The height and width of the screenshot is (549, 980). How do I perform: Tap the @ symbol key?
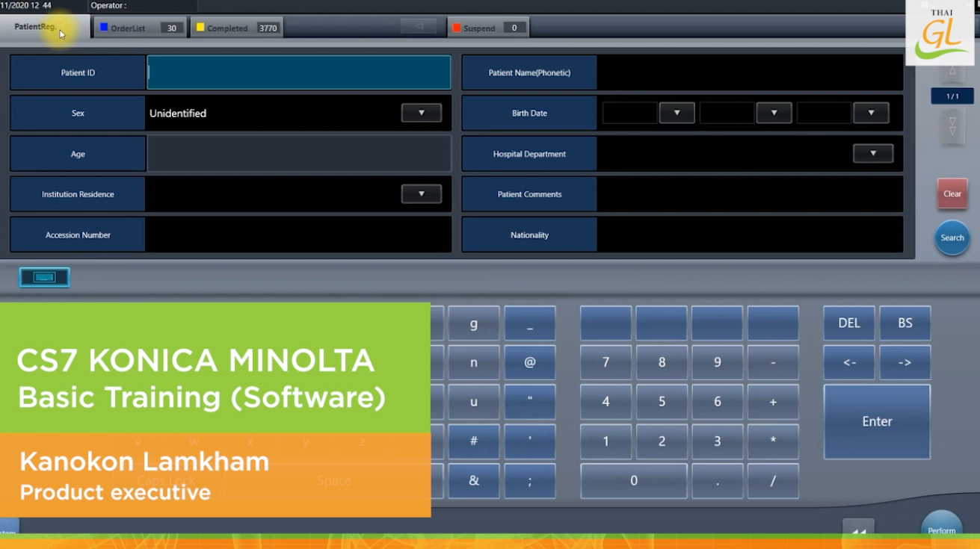(x=529, y=362)
